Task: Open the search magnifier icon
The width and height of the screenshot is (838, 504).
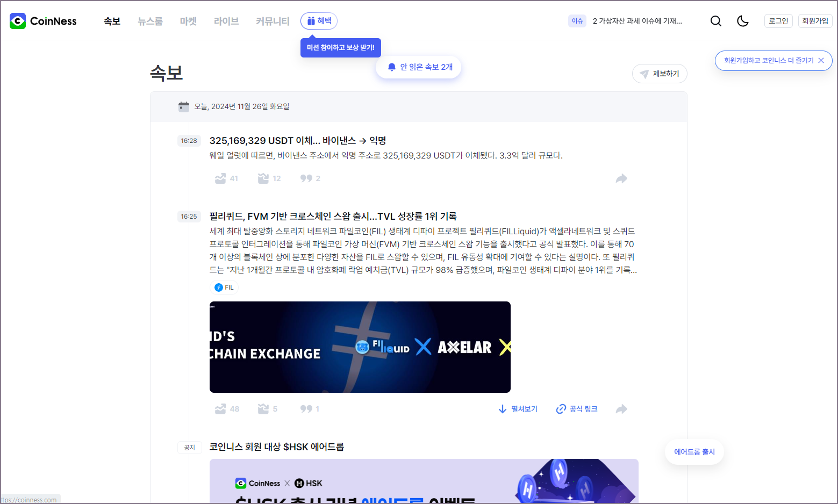Action: pos(715,21)
